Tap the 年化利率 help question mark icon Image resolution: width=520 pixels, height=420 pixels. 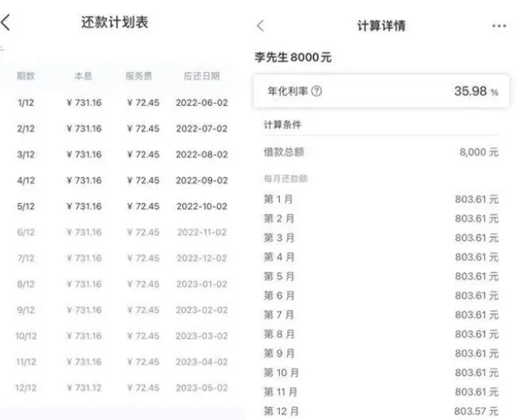[317, 91]
